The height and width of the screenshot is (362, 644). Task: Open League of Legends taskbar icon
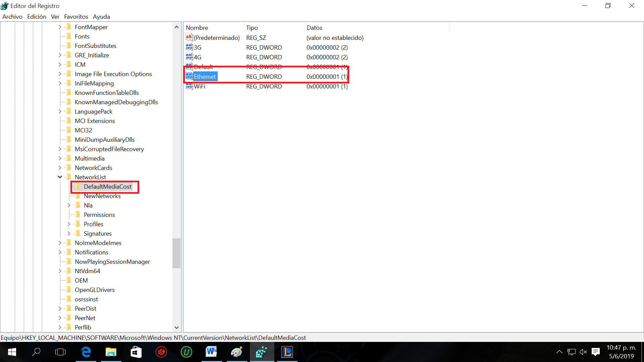click(287, 352)
